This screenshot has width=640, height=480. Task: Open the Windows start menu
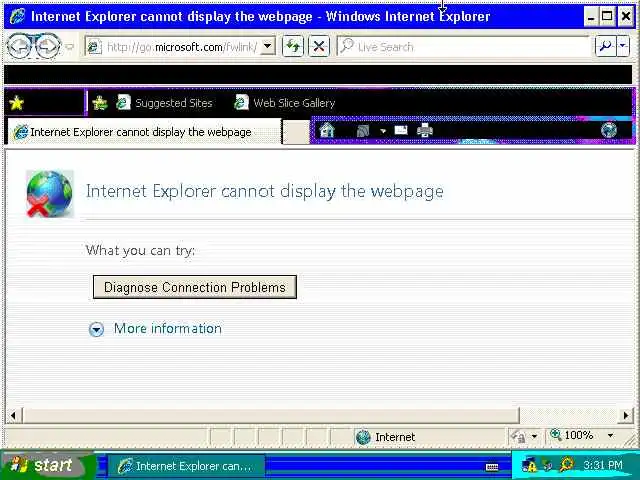coord(46,465)
